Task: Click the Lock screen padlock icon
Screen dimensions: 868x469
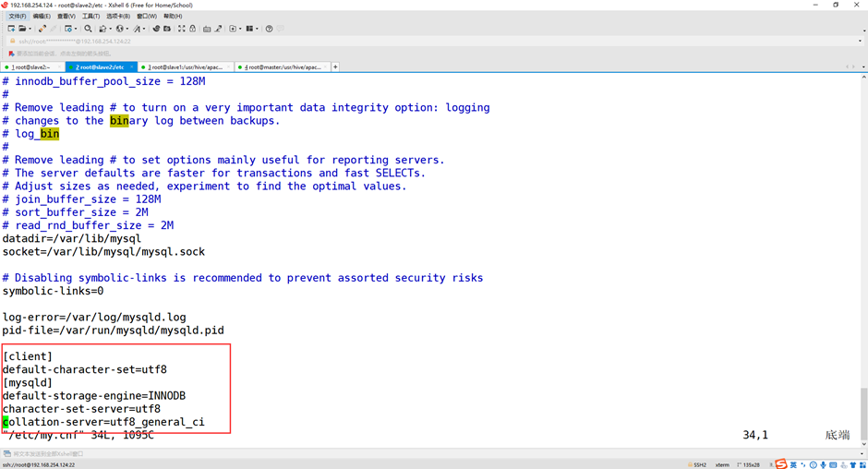Action: [x=193, y=29]
